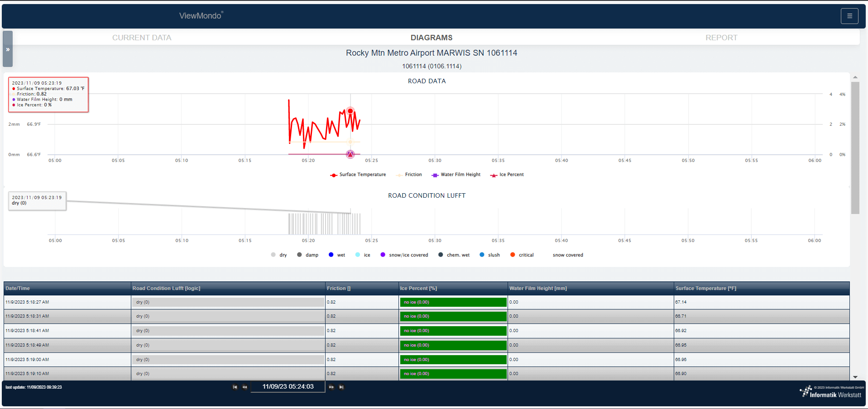Screen dimensions: 868x409
Task: Expand the left sidebar with the » handle
Action: point(8,49)
